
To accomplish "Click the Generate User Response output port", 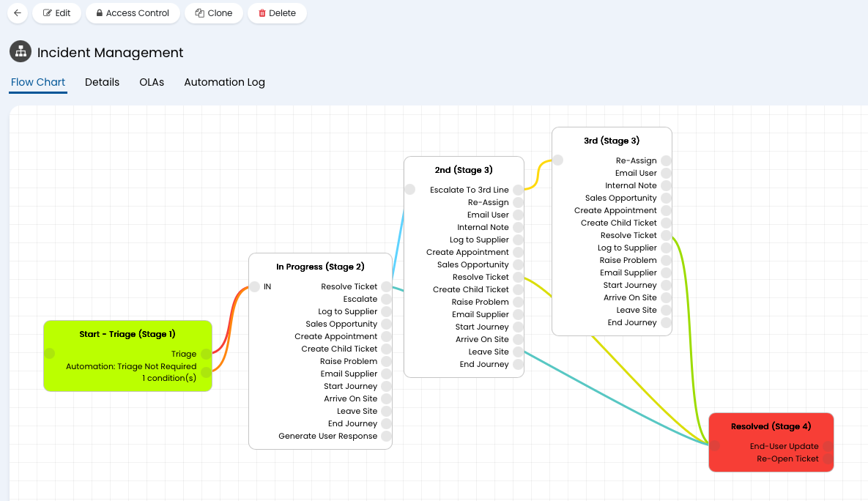I will pyautogui.click(x=387, y=436).
